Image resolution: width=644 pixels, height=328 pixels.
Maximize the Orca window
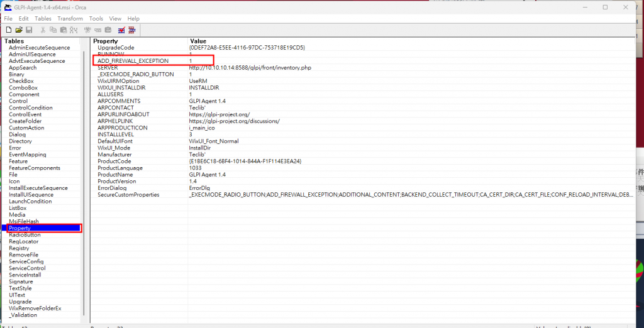point(605,8)
